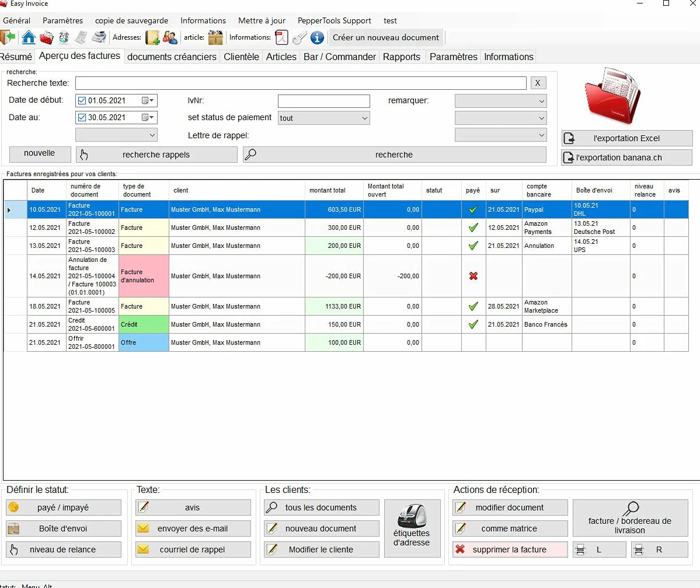The height and width of the screenshot is (588, 700).
Task: Open the dropdown below remarquer
Action: 500,118
